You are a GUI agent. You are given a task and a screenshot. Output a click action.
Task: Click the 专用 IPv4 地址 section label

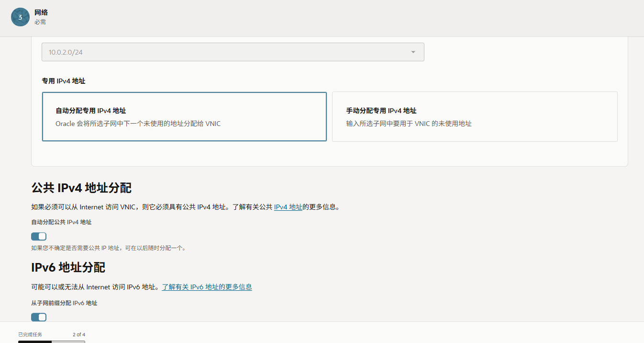click(x=64, y=81)
